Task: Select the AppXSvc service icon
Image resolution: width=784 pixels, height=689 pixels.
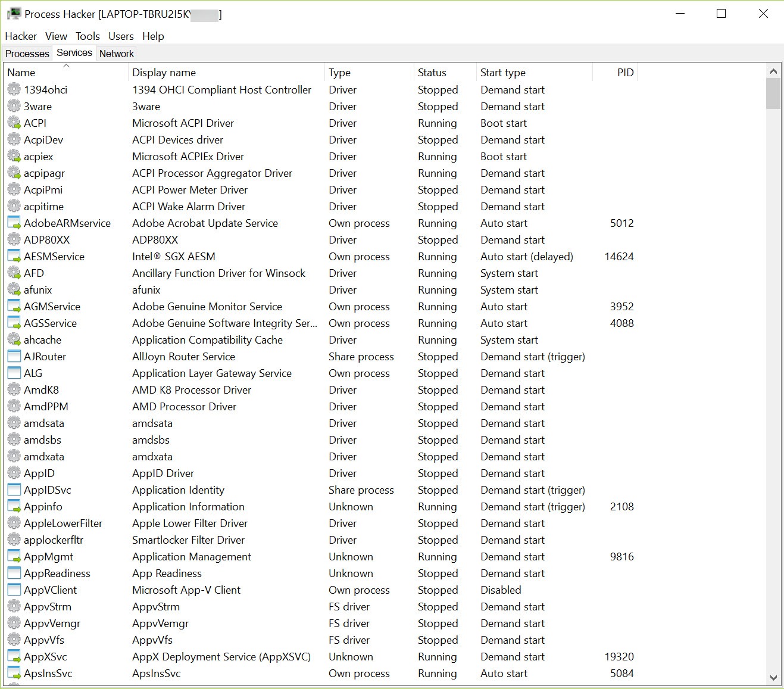Action: tap(14, 656)
